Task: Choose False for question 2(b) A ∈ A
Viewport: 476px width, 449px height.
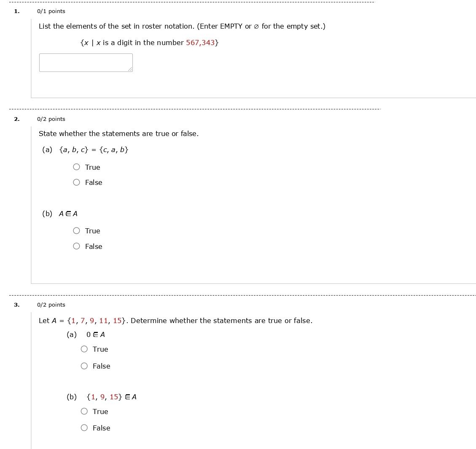Action: (x=76, y=246)
